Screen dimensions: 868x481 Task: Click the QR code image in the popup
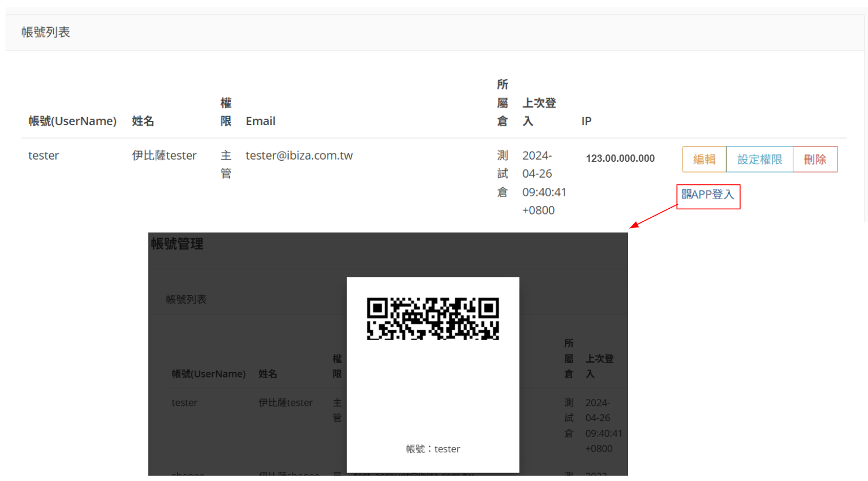click(x=433, y=319)
